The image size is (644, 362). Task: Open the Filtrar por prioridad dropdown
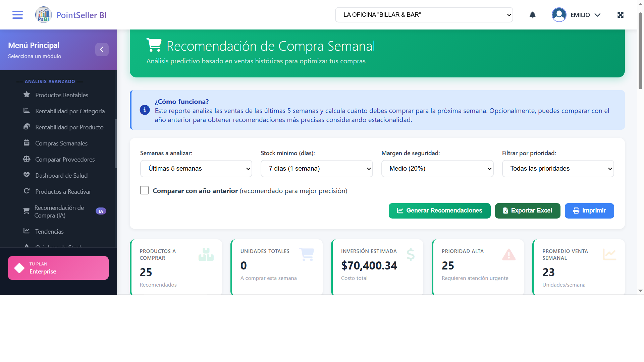pyautogui.click(x=558, y=169)
